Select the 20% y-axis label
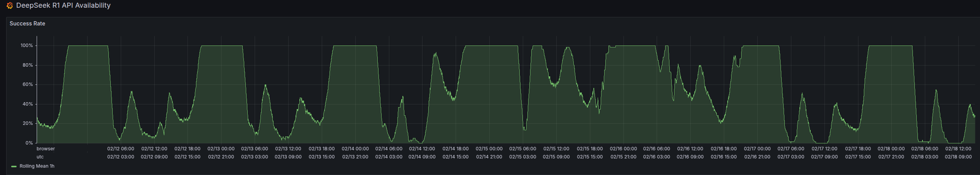Screen dimensions: 980x175 point(28,123)
